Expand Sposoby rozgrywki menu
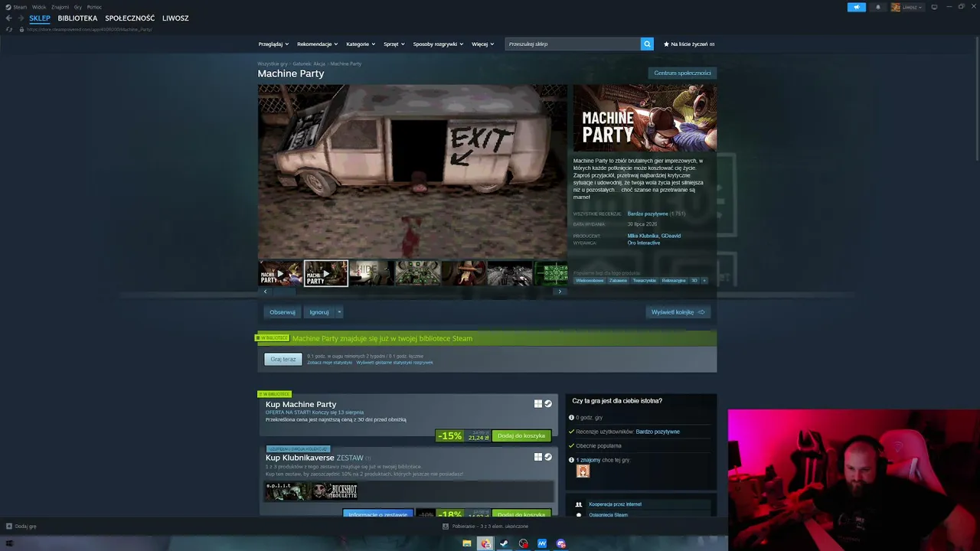Viewport: 980px width, 551px height. (439, 44)
